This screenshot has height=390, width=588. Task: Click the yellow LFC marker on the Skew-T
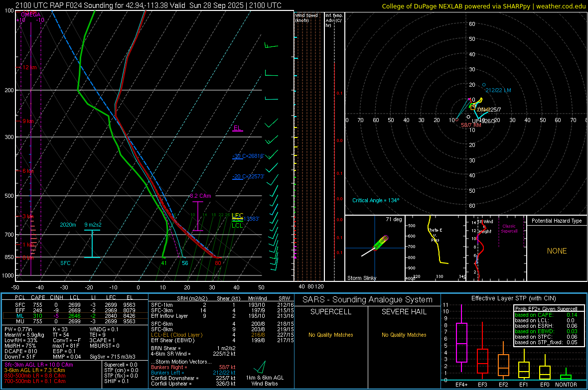pyautogui.click(x=237, y=215)
